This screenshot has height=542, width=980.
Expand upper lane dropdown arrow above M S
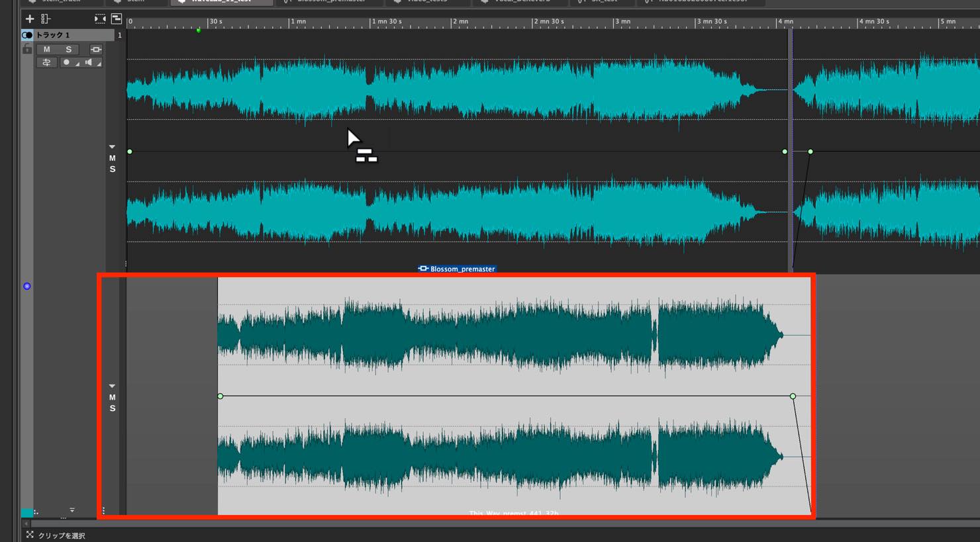coord(112,147)
